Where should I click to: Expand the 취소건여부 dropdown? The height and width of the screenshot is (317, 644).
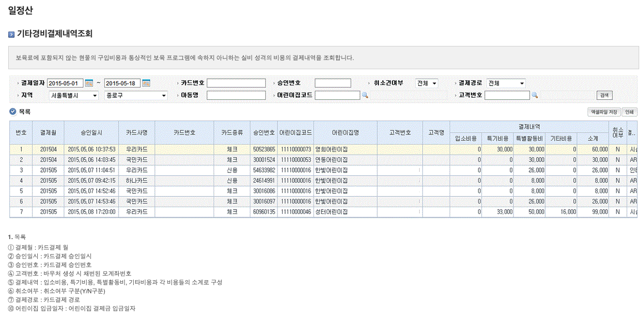[x=427, y=83]
